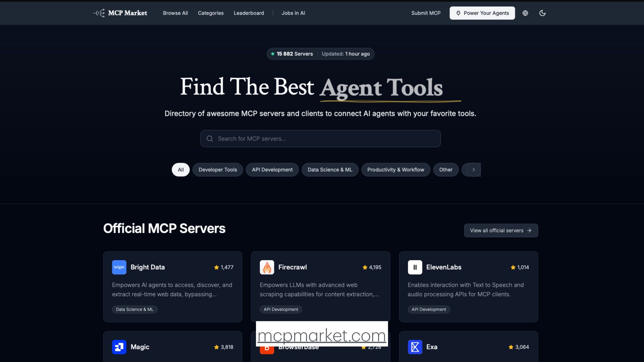Click the Exa server logo icon
The width and height of the screenshot is (644, 362).
[x=415, y=347]
